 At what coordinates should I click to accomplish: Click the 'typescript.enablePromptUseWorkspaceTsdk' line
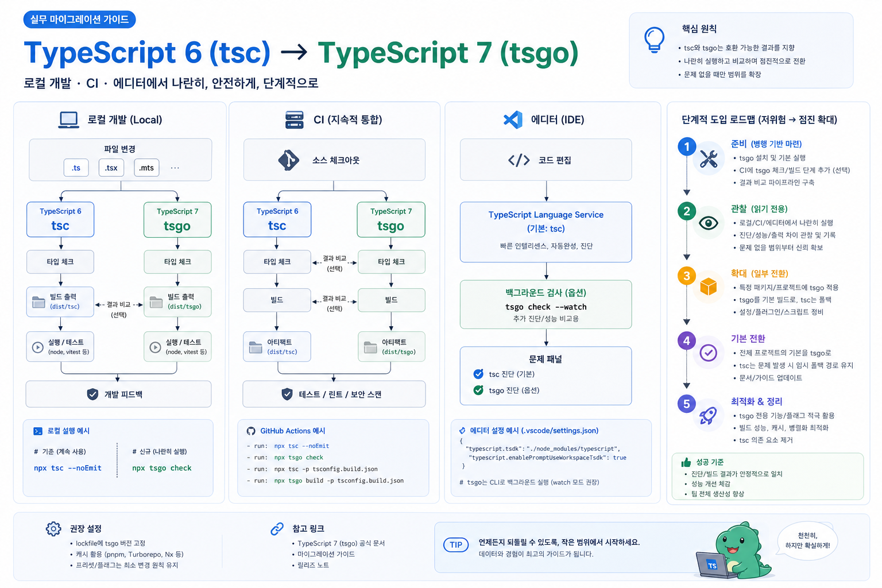pos(547,458)
